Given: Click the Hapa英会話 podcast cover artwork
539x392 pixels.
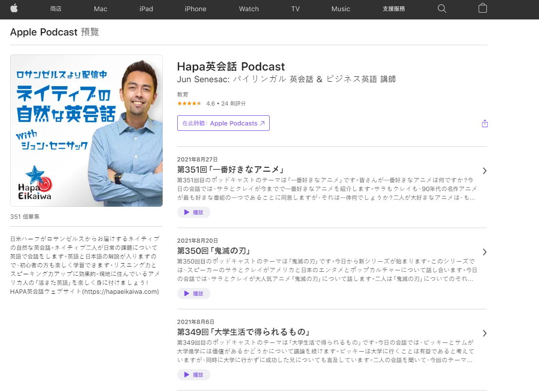Looking at the screenshot, I should click(86, 130).
